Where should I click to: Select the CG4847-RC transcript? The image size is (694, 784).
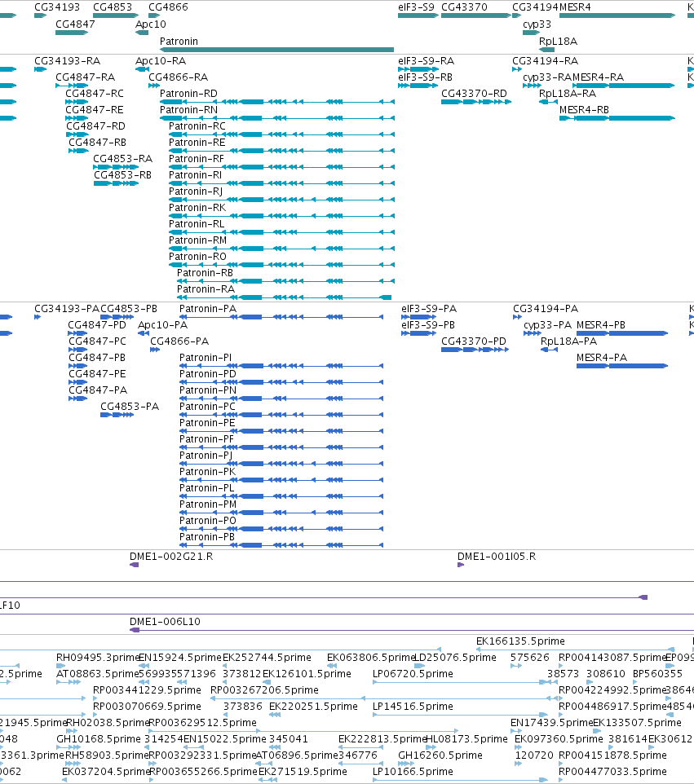pos(77,102)
